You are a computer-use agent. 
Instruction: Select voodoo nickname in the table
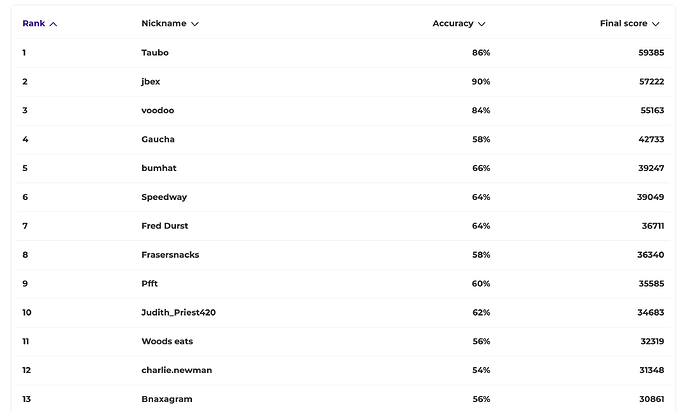[158, 110]
